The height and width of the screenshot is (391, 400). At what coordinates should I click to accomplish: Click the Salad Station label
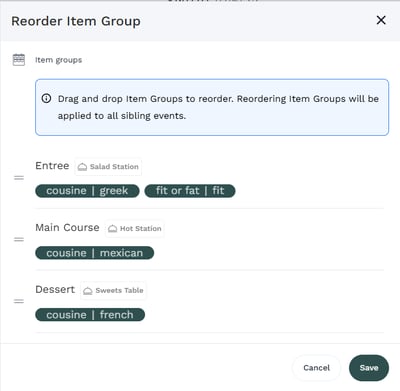114,167
